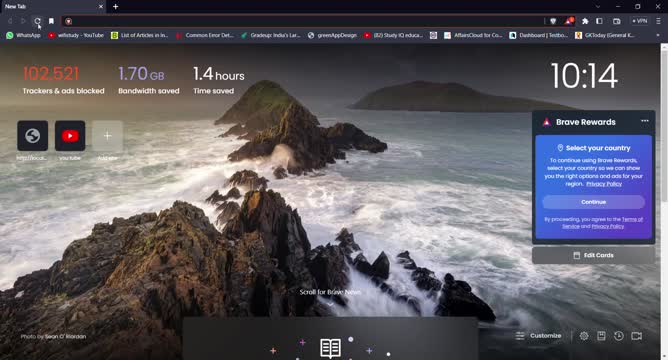Open the YouTube top site tile

coord(70,136)
